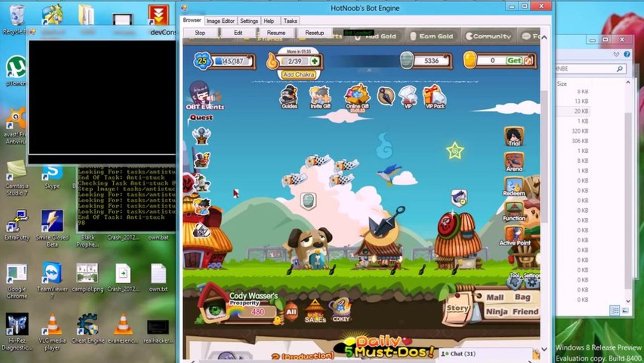Screen dimensions: 644x363
Task: Click the Edit button
Action: (x=238, y=33)
